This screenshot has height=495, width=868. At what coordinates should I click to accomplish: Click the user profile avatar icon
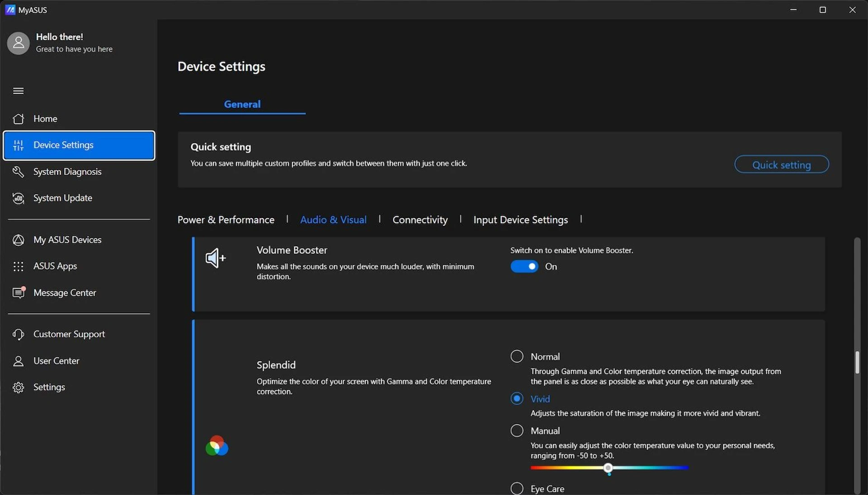click(x=19, y=43)
